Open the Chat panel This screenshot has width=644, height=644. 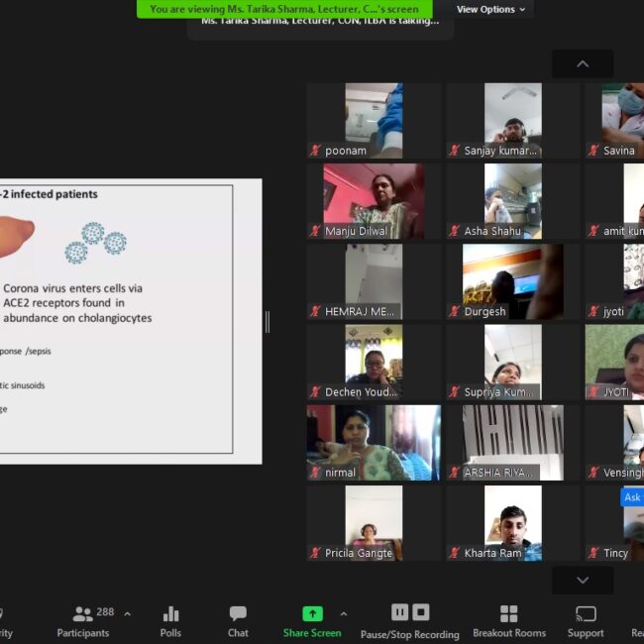click(x=238, y=620)
